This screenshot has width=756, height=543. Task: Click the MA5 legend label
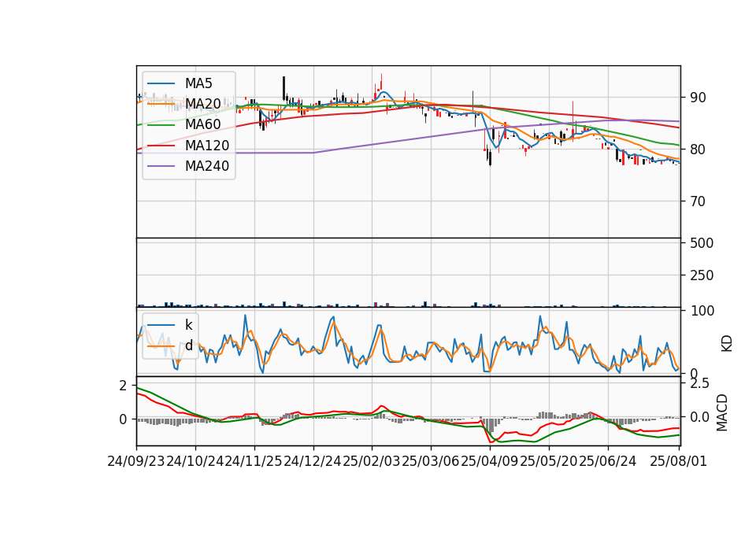pos(198,83)
